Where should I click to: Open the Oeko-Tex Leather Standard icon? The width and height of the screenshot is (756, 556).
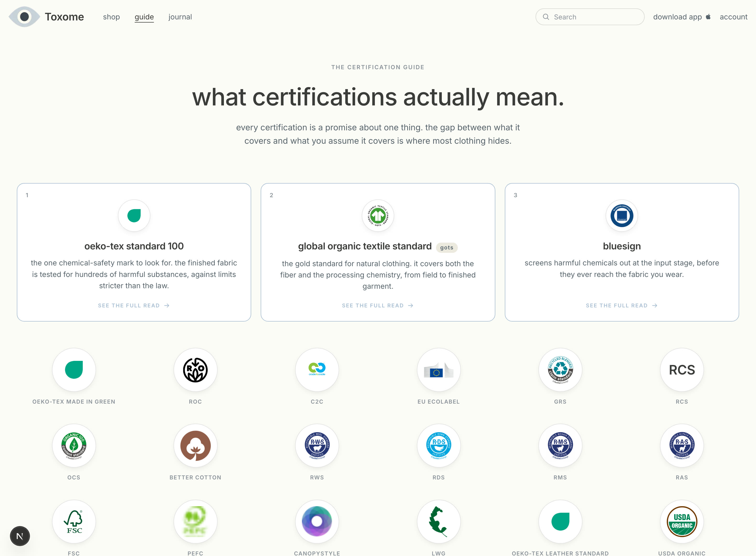click(x=560, y=522)
